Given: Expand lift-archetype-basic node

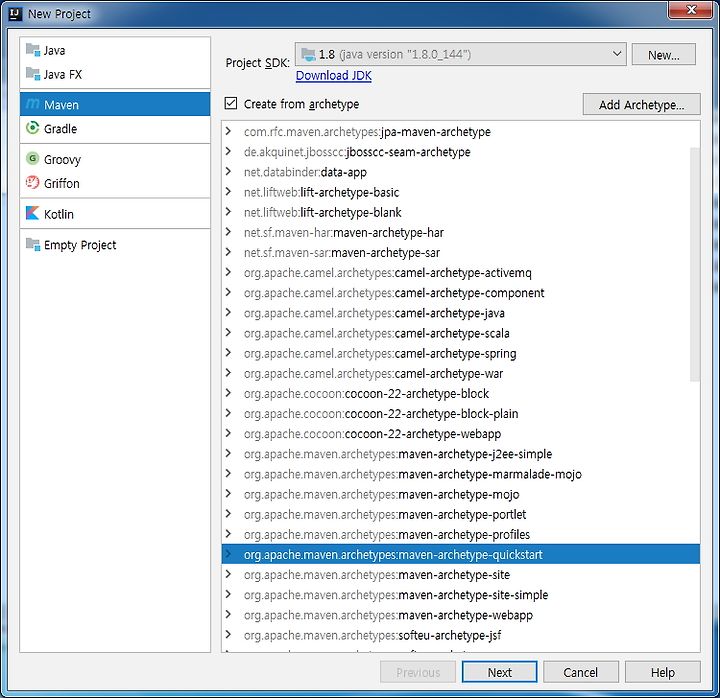Looking at the screenshot, I should tap(228, 192).
